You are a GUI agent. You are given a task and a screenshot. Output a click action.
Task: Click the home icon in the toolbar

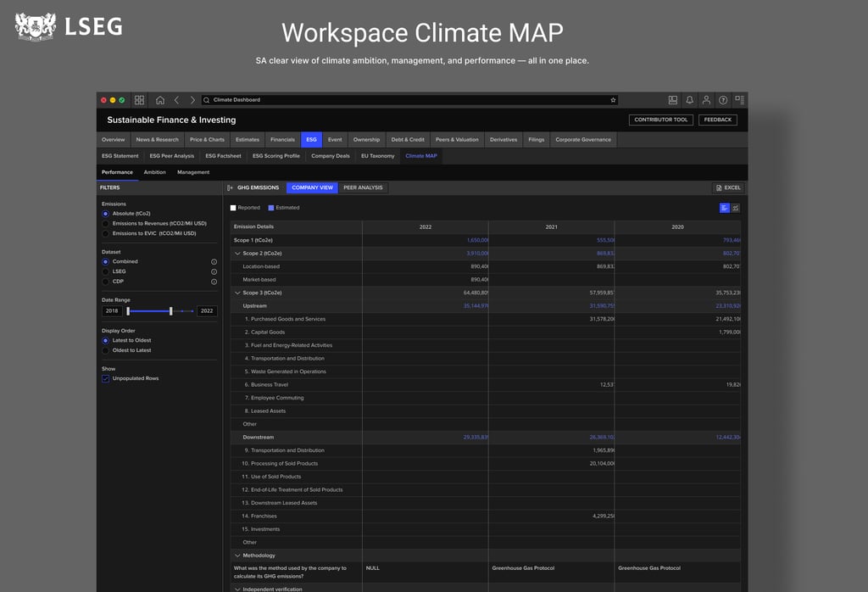click(x=160, y=100)
